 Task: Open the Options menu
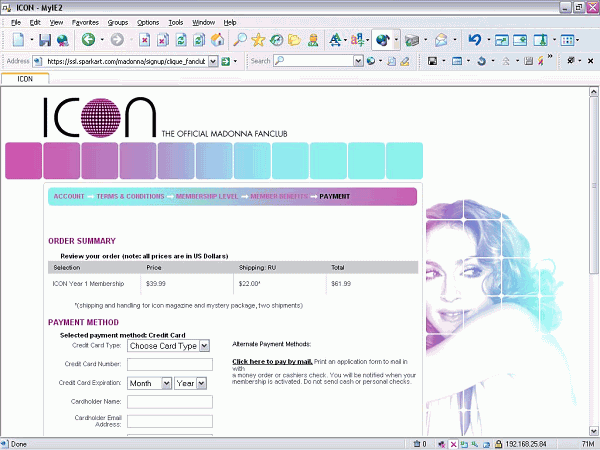pos(148,23)
